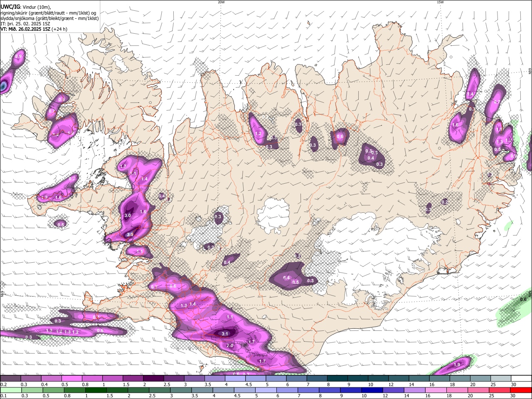Select the 'rigning/skúrir (grænt/blátt/rautt' legend description line
This screenshot has height=399, width=532.
click(49, 13)
